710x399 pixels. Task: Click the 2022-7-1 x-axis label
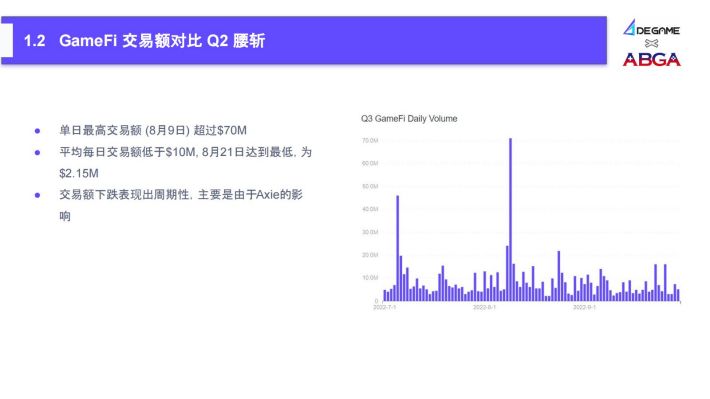coord(384,307)
